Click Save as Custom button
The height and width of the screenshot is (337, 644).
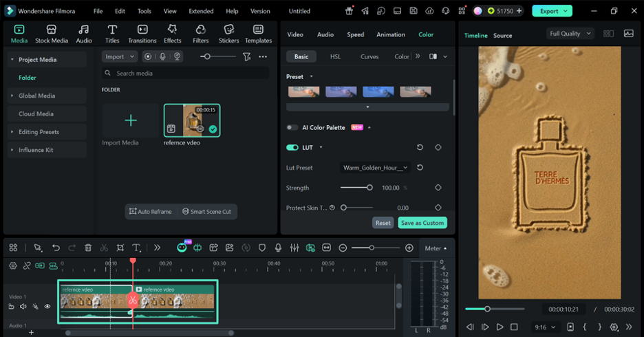(422, 223)
